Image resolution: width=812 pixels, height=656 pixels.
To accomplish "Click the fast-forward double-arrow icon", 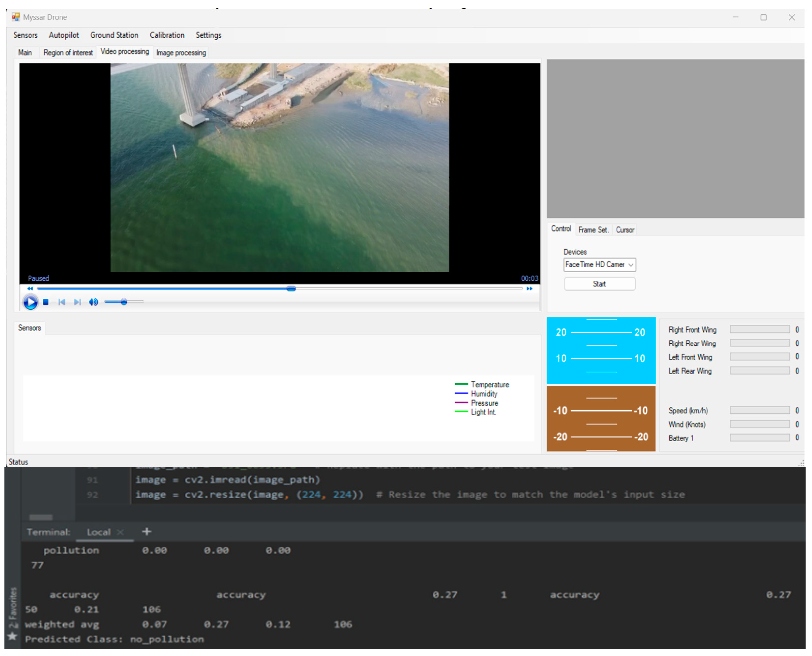I will [530, 289].
